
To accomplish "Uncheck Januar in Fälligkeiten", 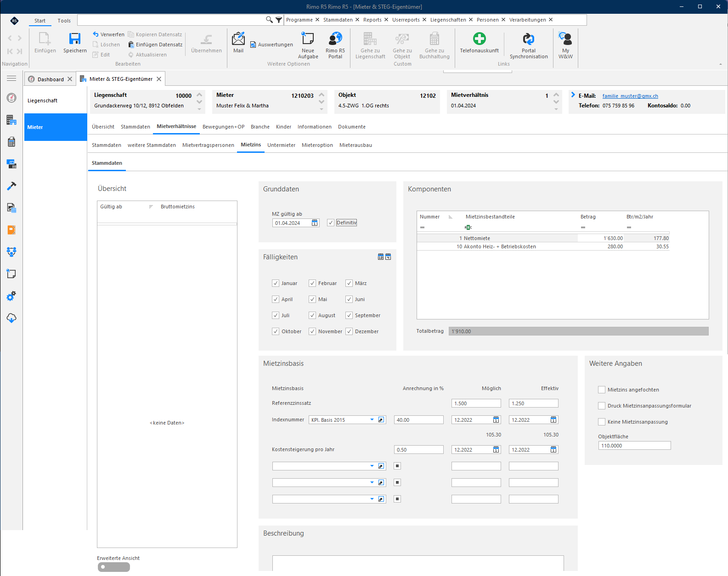I will click(276, 283).
